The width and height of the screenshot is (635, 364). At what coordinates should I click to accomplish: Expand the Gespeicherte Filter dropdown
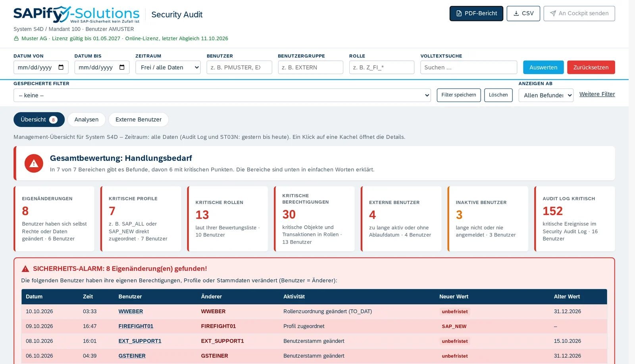(x=222, y=95)
